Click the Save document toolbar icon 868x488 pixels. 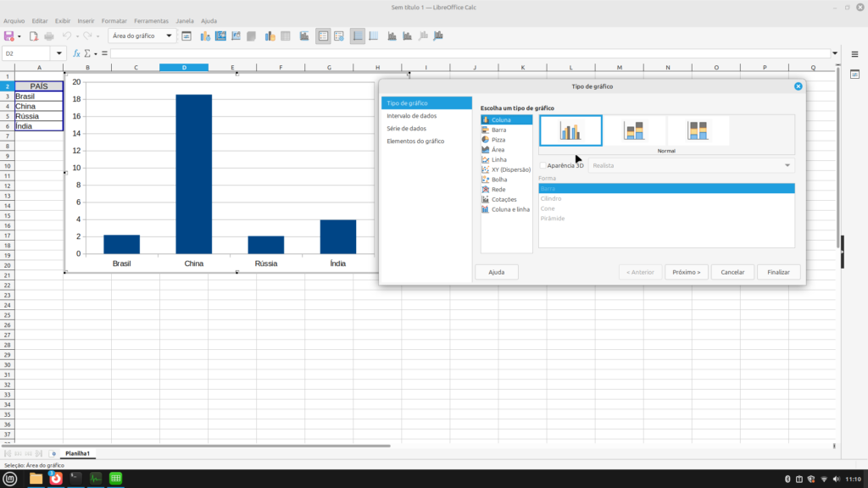point(9,36)
